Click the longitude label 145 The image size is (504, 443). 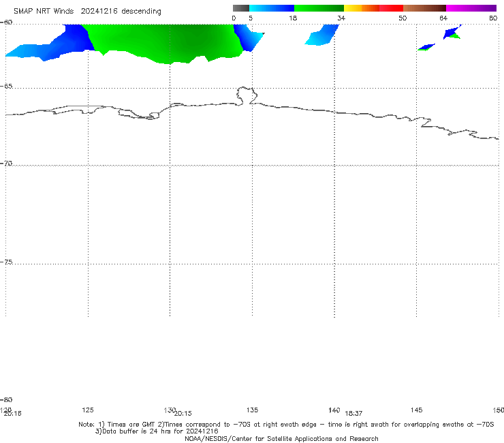pyautogui.click(x=417, y=410)
